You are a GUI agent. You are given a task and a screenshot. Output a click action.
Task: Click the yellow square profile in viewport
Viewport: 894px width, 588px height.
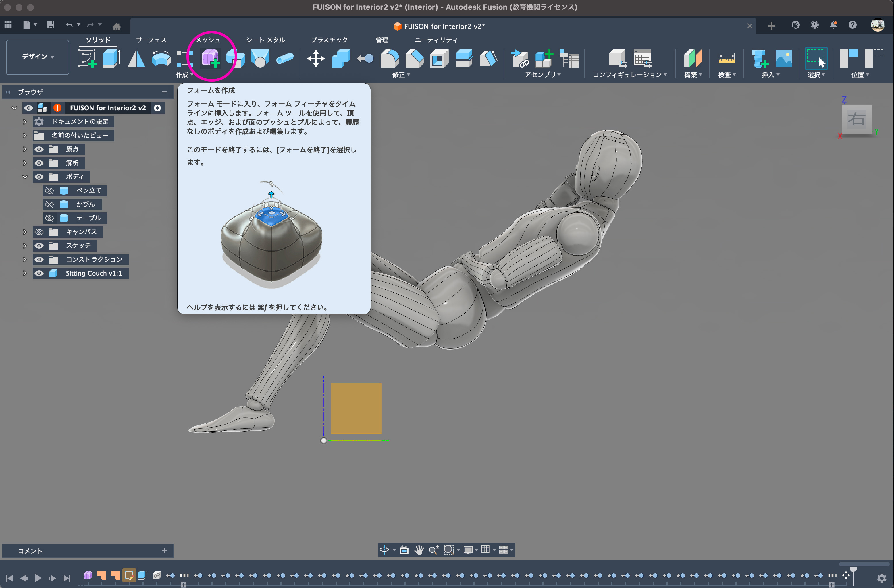coord(356,408)
